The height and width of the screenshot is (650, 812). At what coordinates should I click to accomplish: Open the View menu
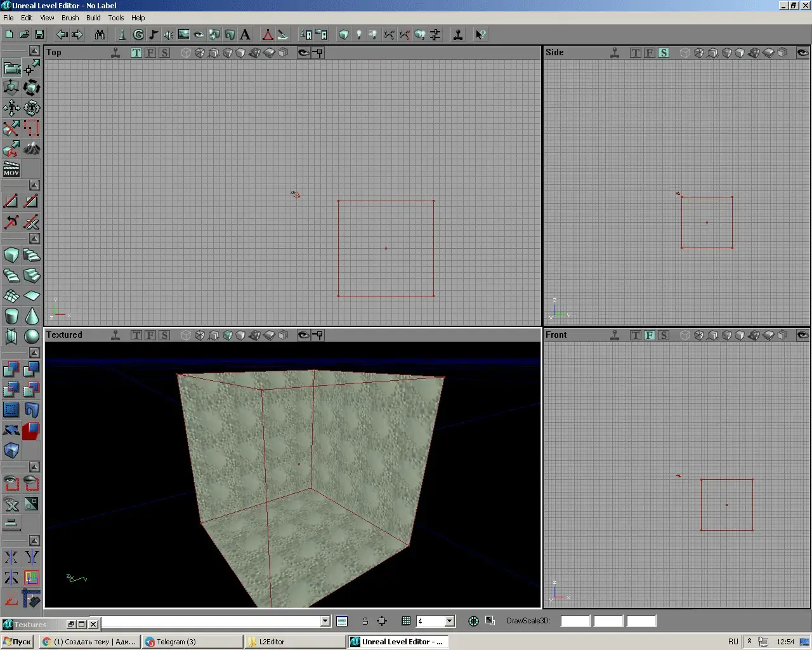point(48,18)
